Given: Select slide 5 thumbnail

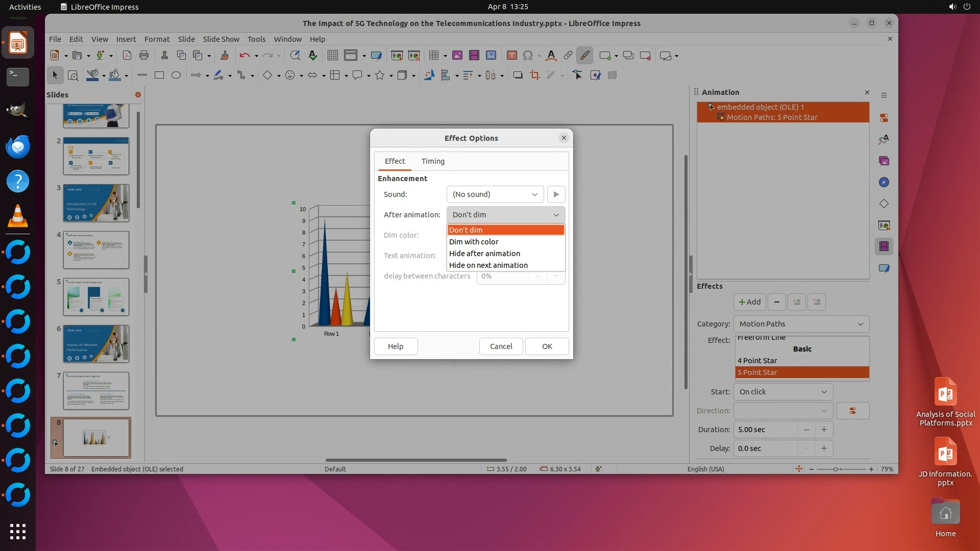Looking at the screenshot, I should [x=96, y=297].
